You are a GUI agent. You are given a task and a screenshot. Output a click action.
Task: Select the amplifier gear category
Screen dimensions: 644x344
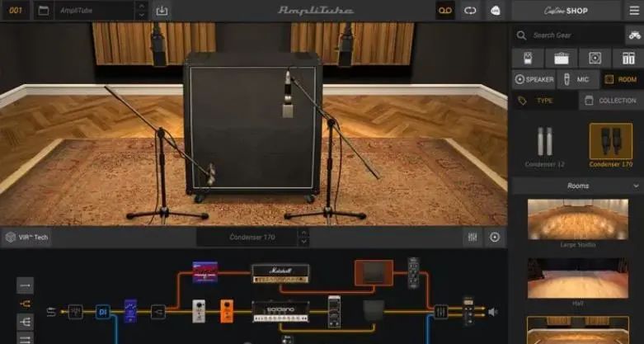tap(561, 59)
